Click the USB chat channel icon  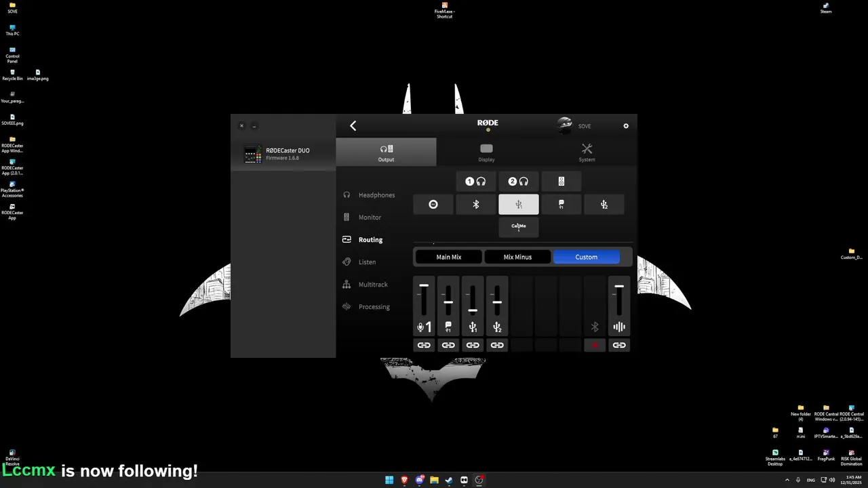(448, 327)
